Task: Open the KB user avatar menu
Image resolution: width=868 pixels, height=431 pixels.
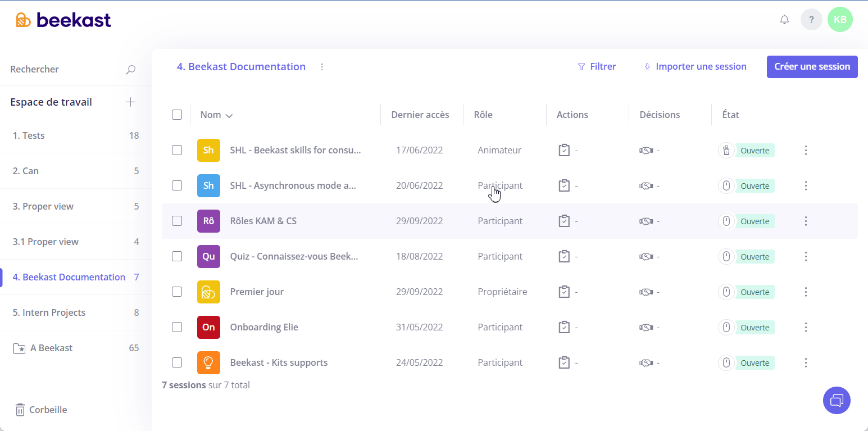Action: pyautogui.click(x=840, y=20)
